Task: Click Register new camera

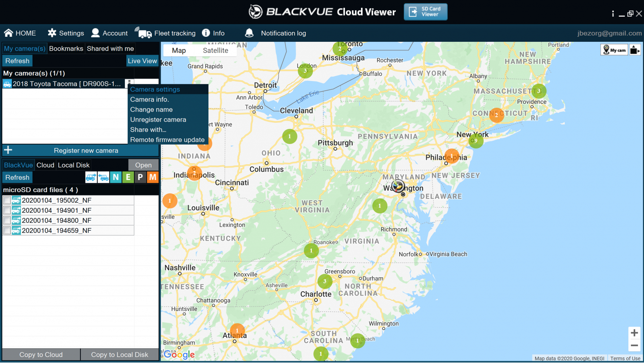Action: (x=80, y=150)
